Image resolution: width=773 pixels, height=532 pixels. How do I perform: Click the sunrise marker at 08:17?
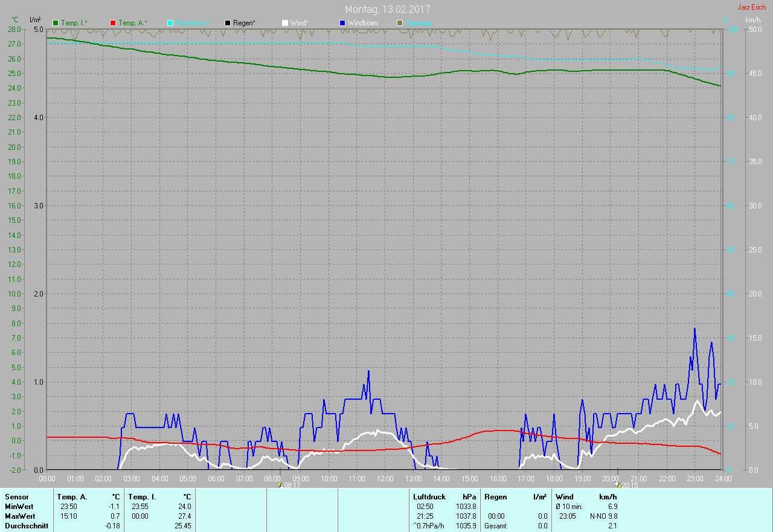click(x=279, y=485)
